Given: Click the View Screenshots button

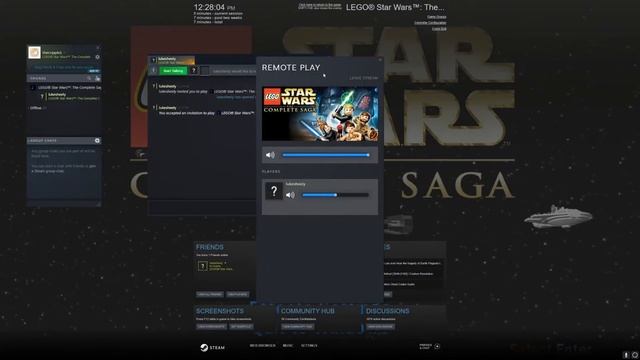Looking at the screenshot, I should tap(211, 327).
